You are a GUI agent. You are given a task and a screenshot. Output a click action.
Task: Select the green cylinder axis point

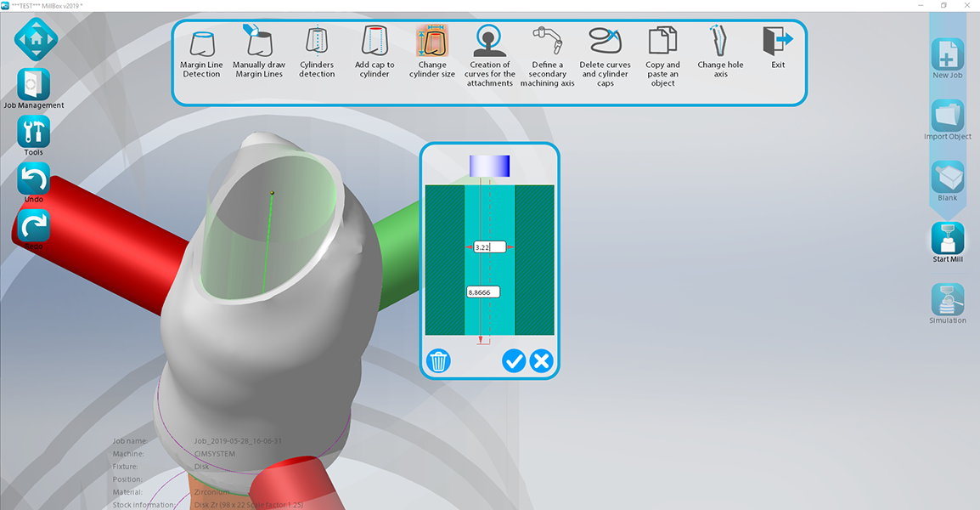(x=272, y=193)
